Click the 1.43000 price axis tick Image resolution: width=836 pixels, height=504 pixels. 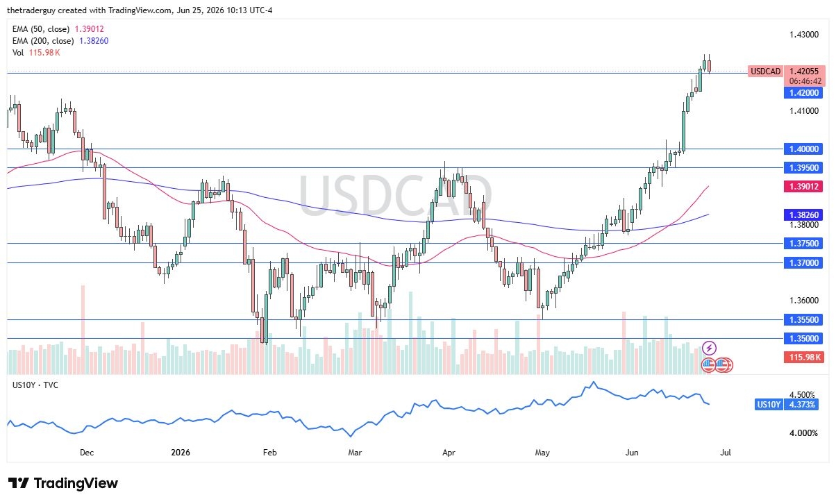804,35
